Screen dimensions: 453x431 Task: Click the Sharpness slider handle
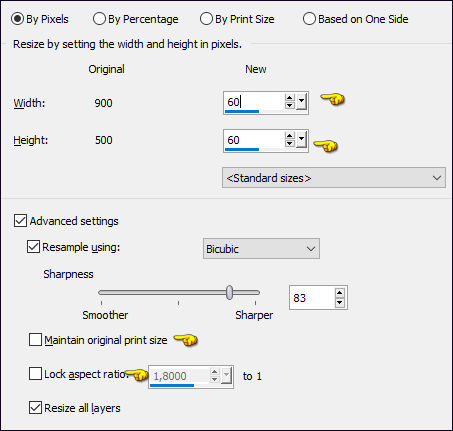[229, 292]
